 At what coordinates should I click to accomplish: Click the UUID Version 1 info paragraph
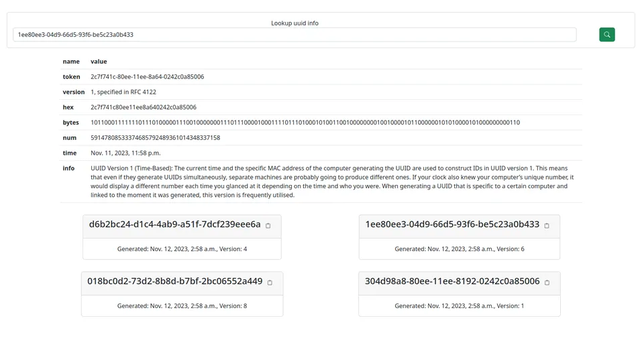click(x=332, y=182)
